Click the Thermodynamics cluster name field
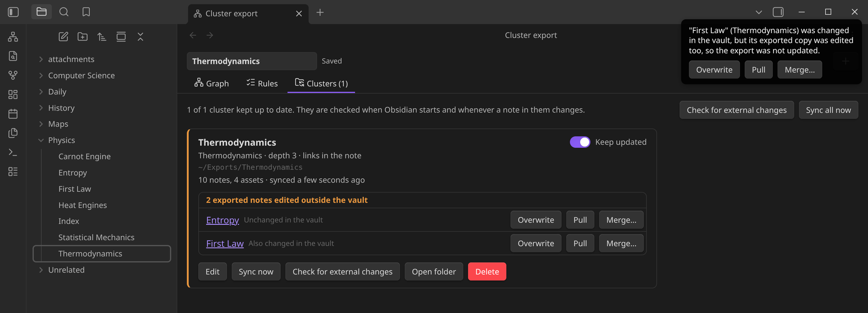This screenshot has height=313, width=868. click(252, 61)
